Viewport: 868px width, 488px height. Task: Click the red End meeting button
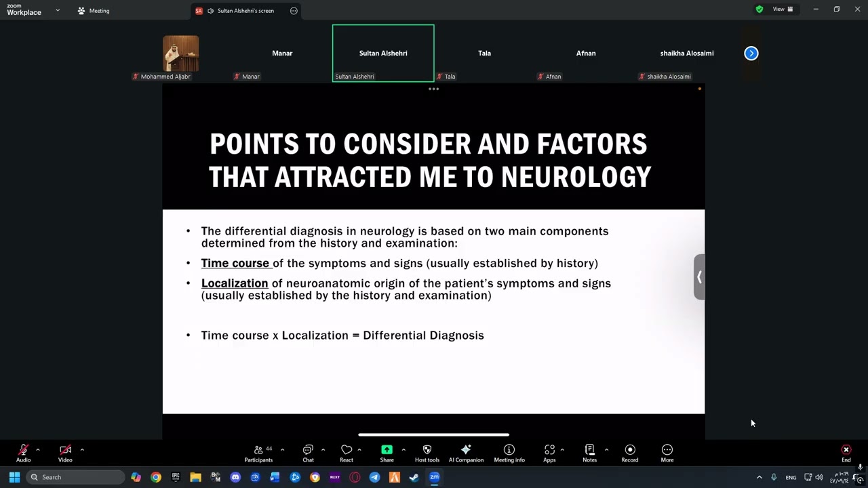(x=846, y=453)
